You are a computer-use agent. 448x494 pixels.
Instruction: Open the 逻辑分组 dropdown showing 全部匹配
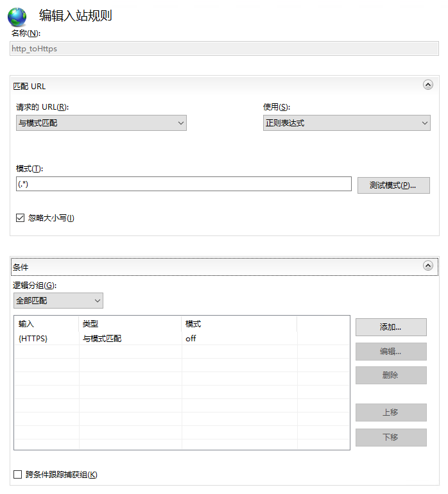pos(58,300)
